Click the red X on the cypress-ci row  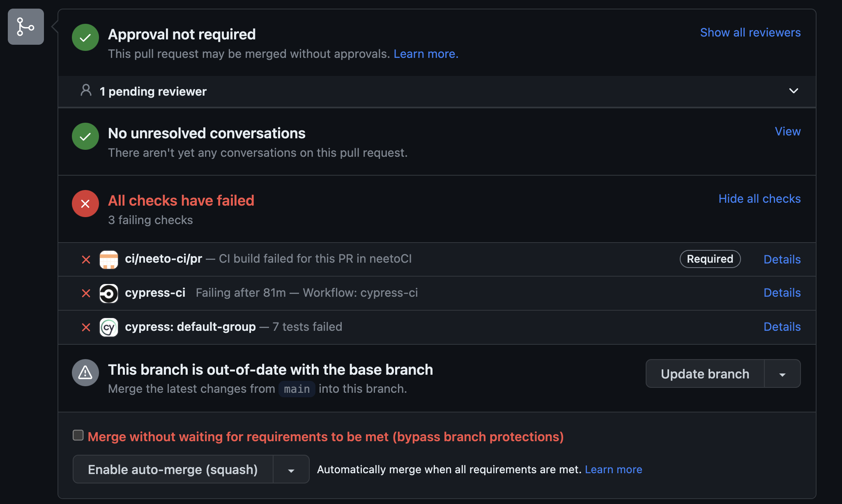pos(86,293)
